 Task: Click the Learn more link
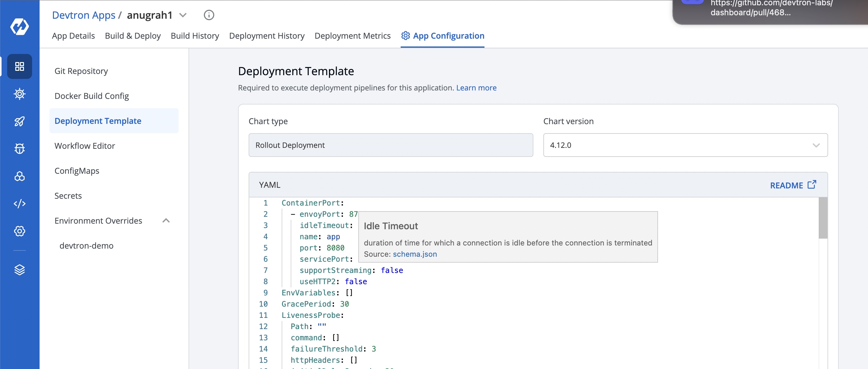click(476, 88)
